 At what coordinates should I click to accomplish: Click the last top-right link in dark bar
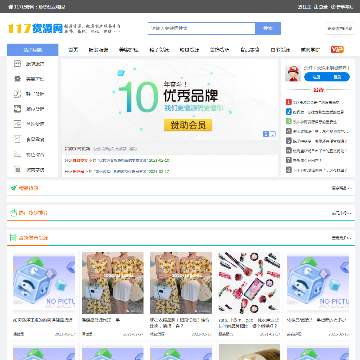pos(342,7)
